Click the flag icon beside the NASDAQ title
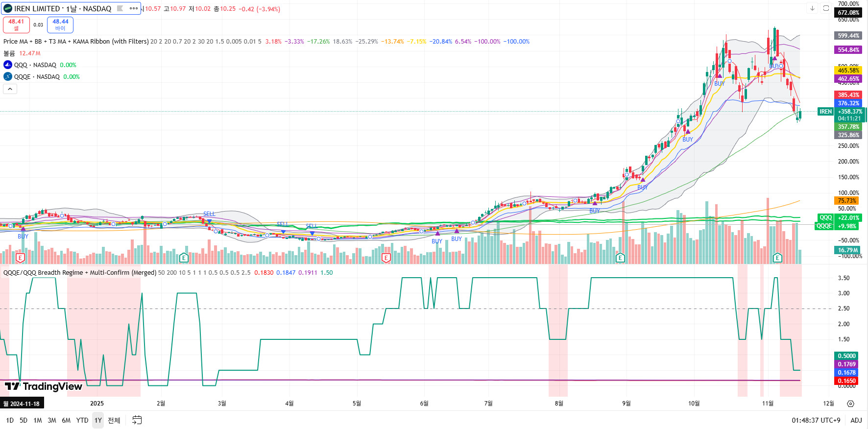The image size is (868, 429). 120,8
